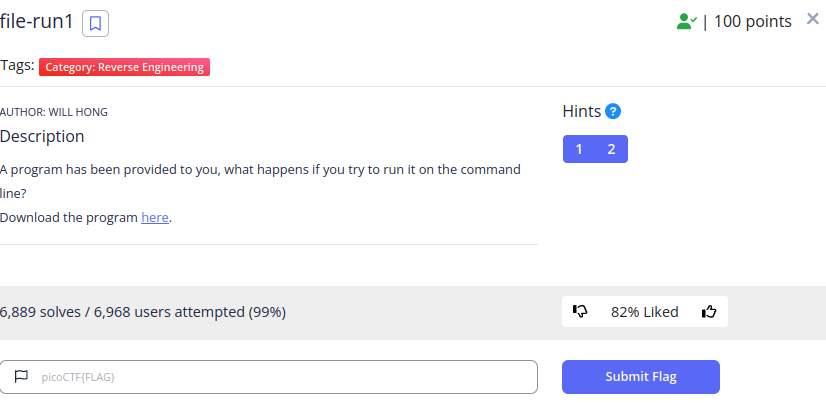
Task: Click the Hints heading
Action: (x=582, y=111)
